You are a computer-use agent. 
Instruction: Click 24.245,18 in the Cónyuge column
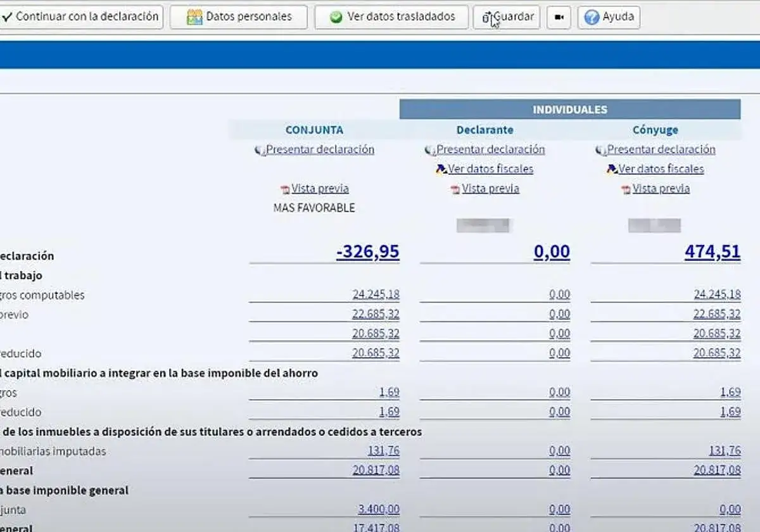point(717,294)
